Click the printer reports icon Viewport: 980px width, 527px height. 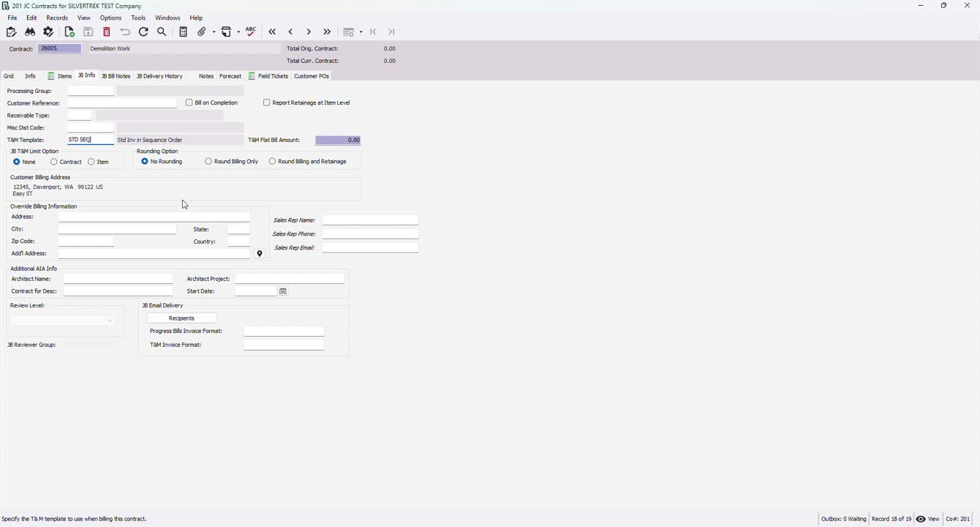click(x=227, y=32)
